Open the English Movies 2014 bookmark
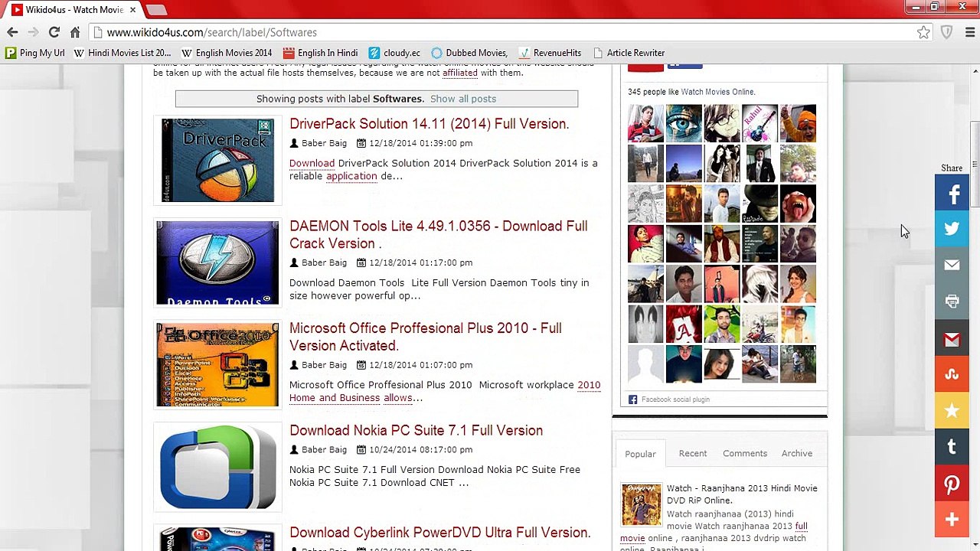Screen dimensions: 980x551 pos(227,53)
